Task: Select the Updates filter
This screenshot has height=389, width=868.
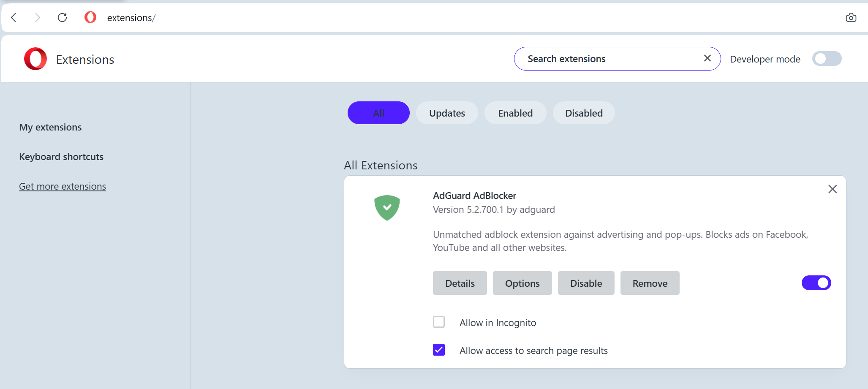Action: 447,113
